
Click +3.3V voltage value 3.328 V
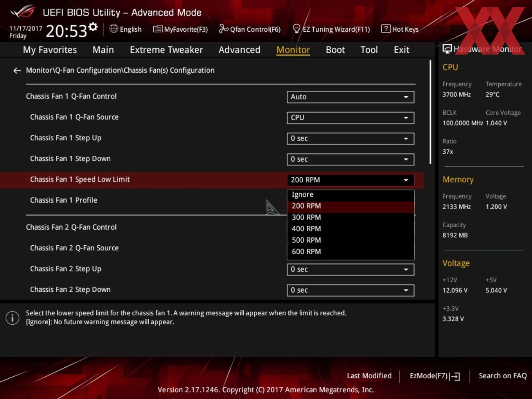click(x=453, y=319)
